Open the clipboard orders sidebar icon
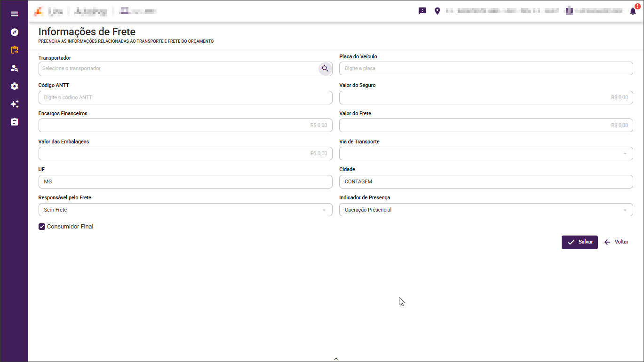644x362 pixels. tap(15, 50)
